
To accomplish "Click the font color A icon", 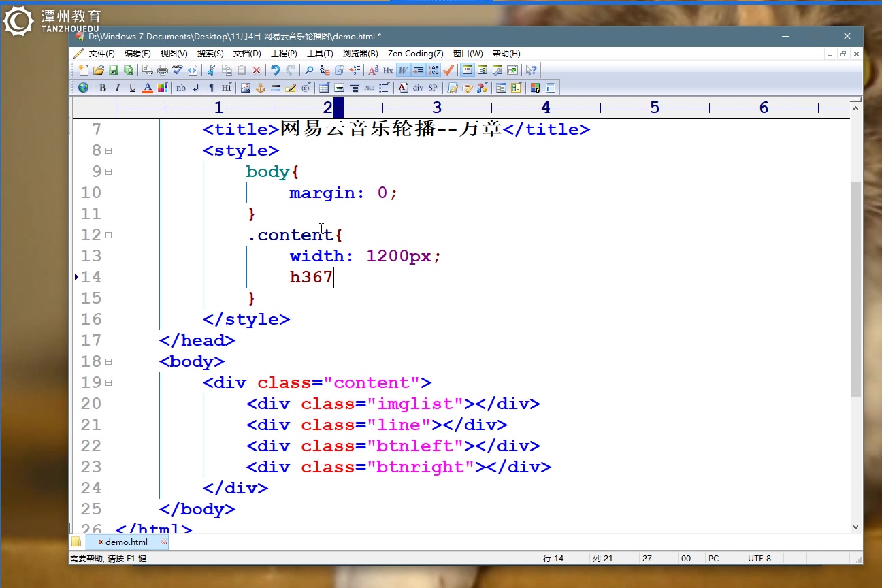I will (148, 88).
